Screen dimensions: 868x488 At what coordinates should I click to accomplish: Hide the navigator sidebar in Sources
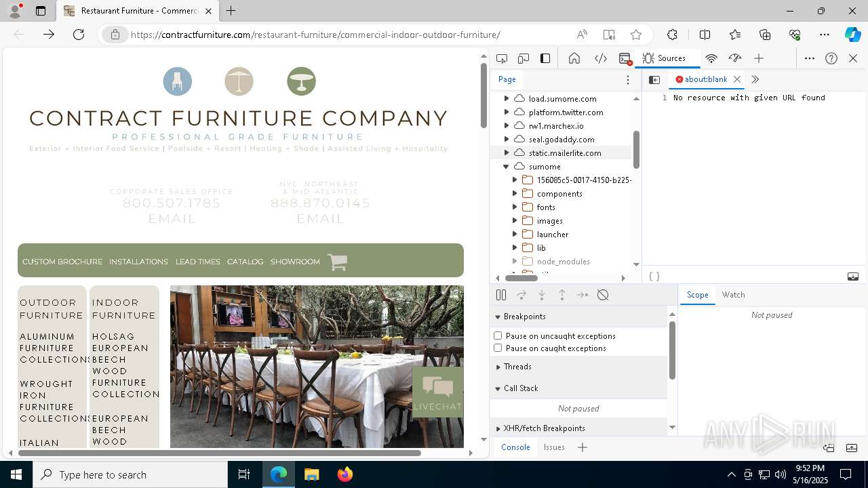point(654,79)
